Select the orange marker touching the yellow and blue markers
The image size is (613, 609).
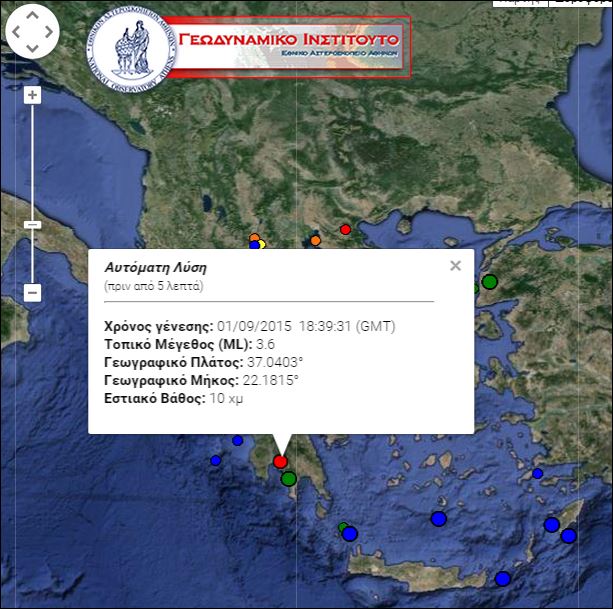[255, 237]
